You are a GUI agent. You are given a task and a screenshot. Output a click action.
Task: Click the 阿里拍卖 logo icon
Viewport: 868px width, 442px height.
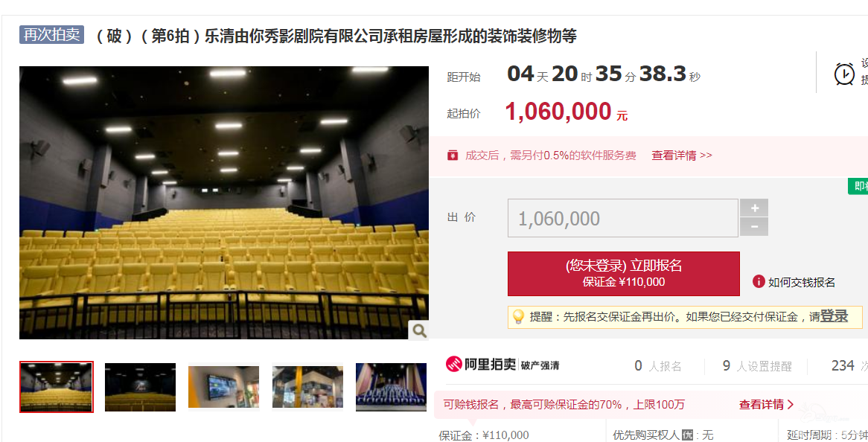454,364
